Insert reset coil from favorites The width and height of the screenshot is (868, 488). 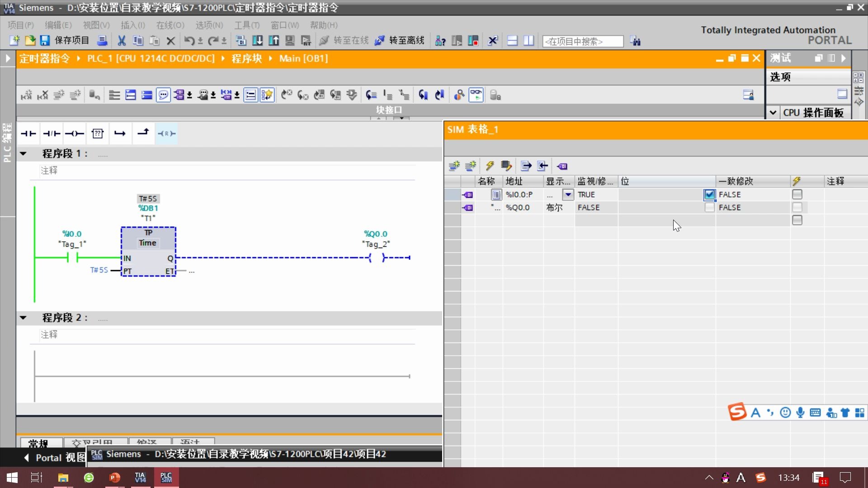166,133
